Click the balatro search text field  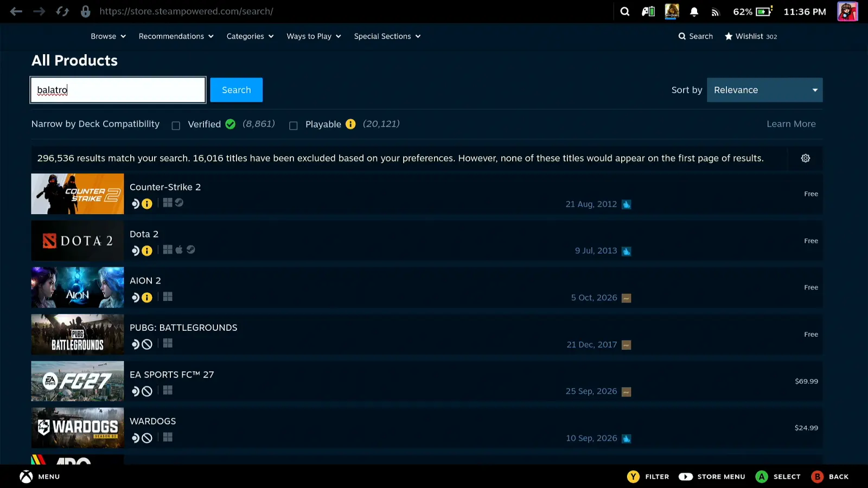coord(118,90)
